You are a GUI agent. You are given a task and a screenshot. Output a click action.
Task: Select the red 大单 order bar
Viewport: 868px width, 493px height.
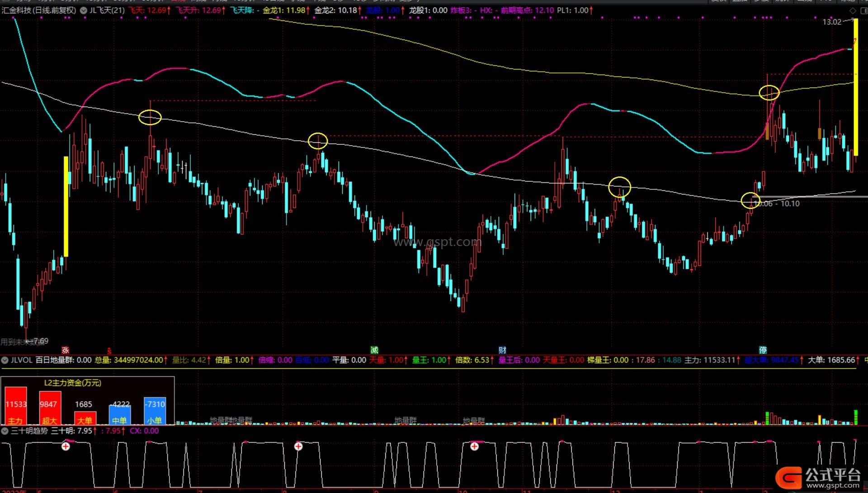[x=85, y=418]
